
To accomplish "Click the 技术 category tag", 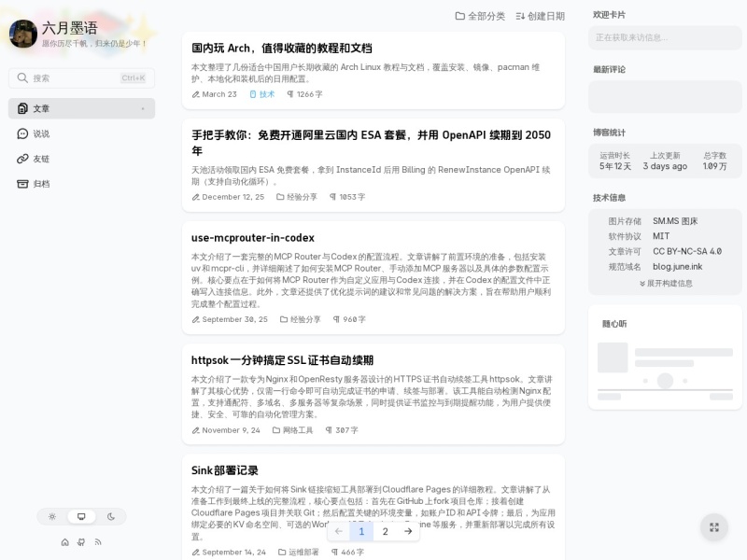I will click(x=262, y=94).
